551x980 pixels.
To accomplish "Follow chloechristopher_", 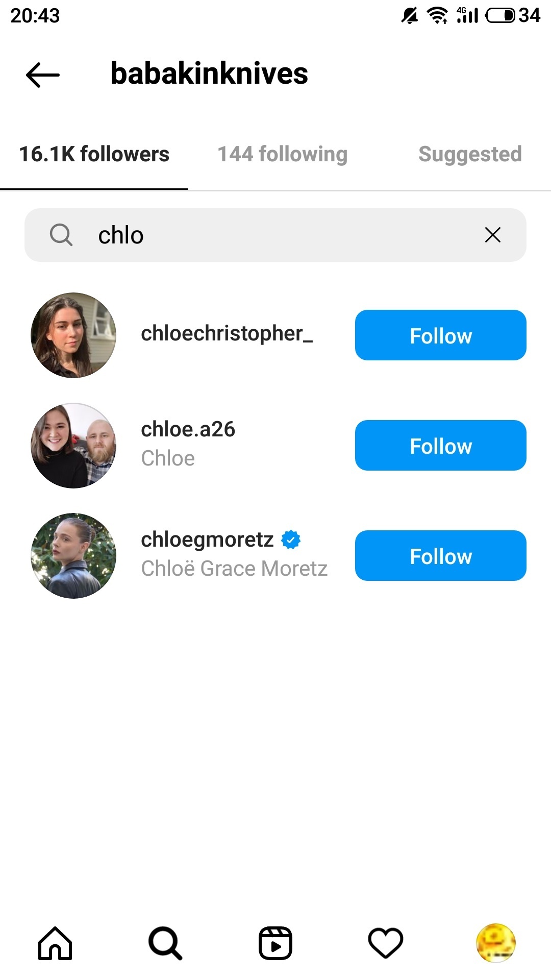I will click(440, 335).
